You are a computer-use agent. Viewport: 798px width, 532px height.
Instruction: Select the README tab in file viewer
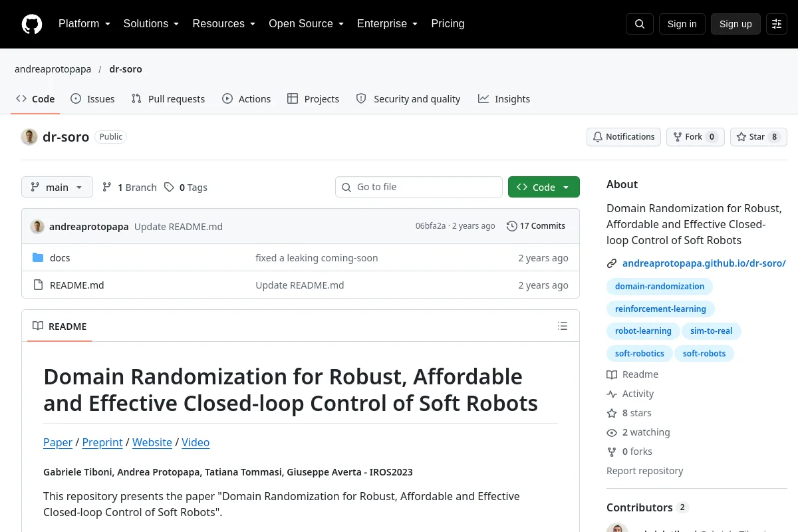tap(60, 327)
